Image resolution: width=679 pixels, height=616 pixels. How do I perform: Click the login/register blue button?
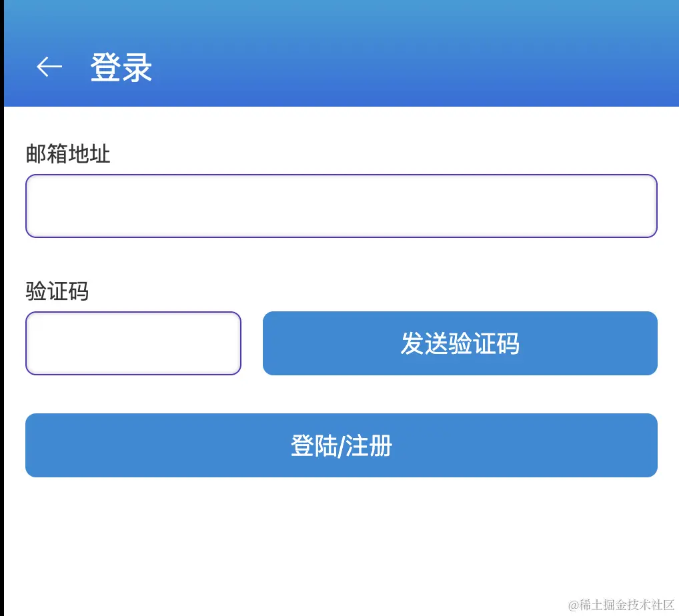[341, 445]
